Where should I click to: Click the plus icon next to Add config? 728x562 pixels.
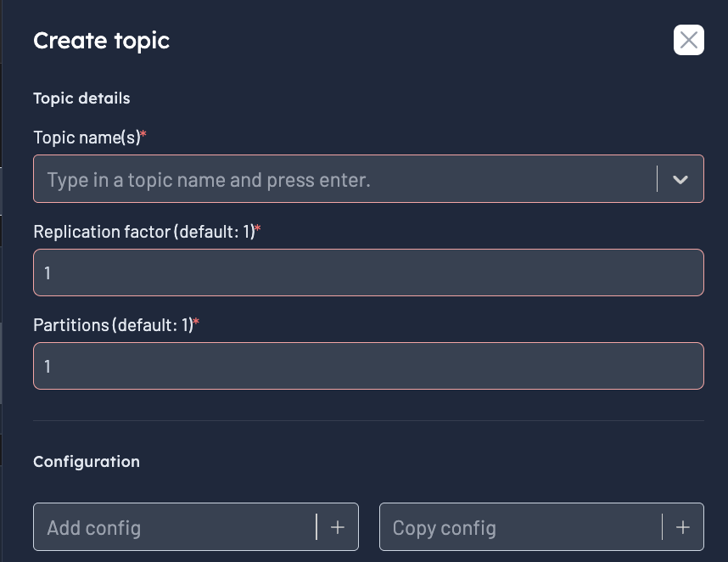tap(338, 527)
